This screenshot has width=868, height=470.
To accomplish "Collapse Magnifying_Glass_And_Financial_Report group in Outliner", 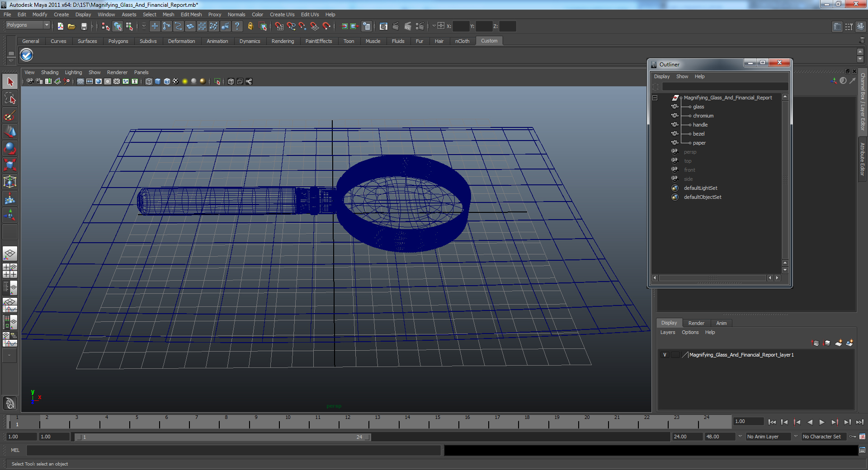I will tap(655, 98).
